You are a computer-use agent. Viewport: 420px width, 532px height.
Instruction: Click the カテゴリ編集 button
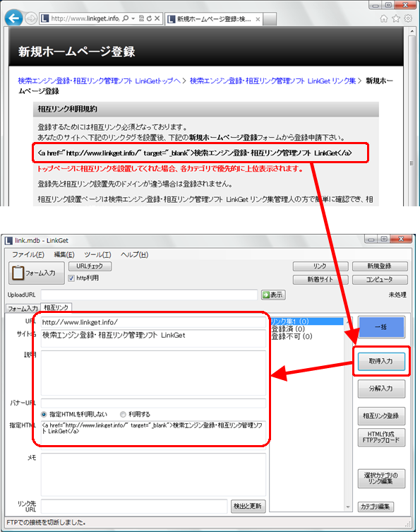click(x=376, y=507)
